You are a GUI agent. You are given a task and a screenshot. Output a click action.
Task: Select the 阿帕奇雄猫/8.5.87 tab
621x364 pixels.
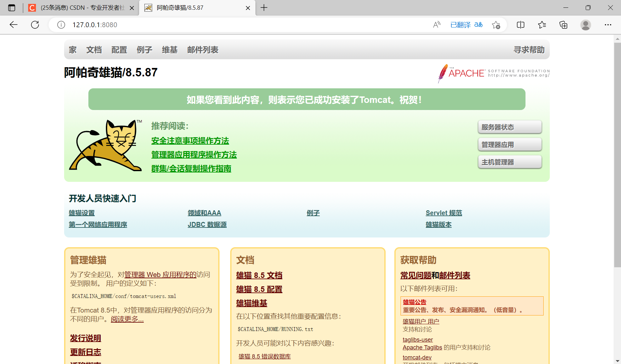click(x=197, y=8)
